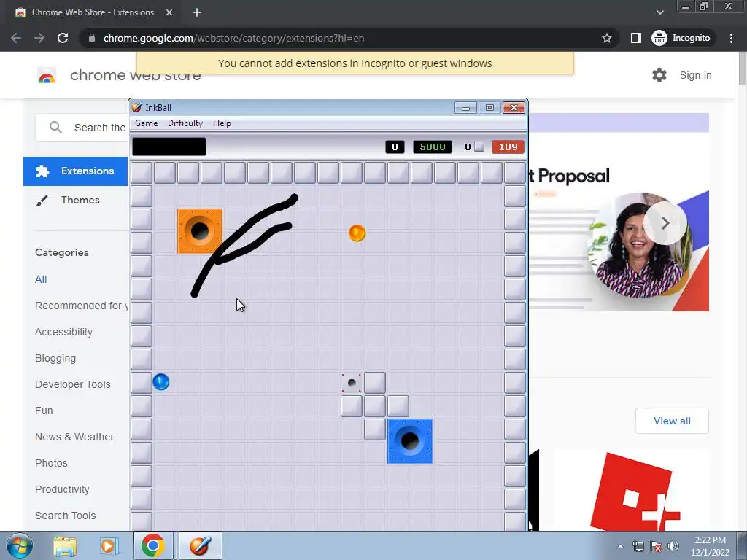Click the 5000 bonus score display
Image resolution: width=747 pixels, height=560 pixels.
432,147
